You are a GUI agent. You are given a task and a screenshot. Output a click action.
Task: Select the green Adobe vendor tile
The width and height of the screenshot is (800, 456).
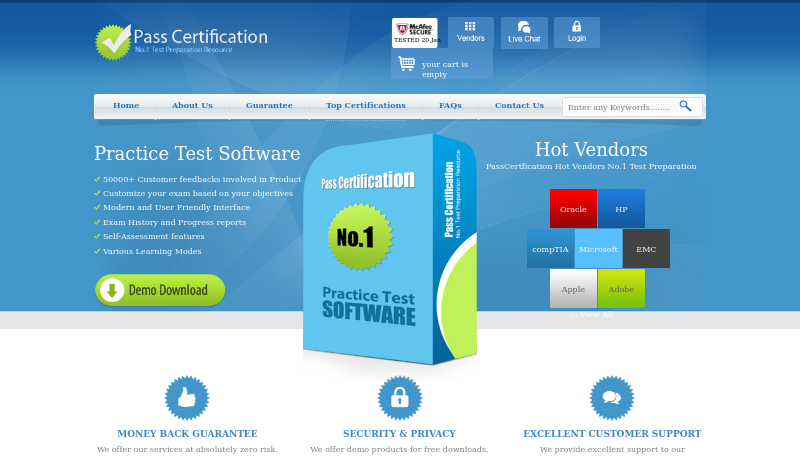point(621,289)
